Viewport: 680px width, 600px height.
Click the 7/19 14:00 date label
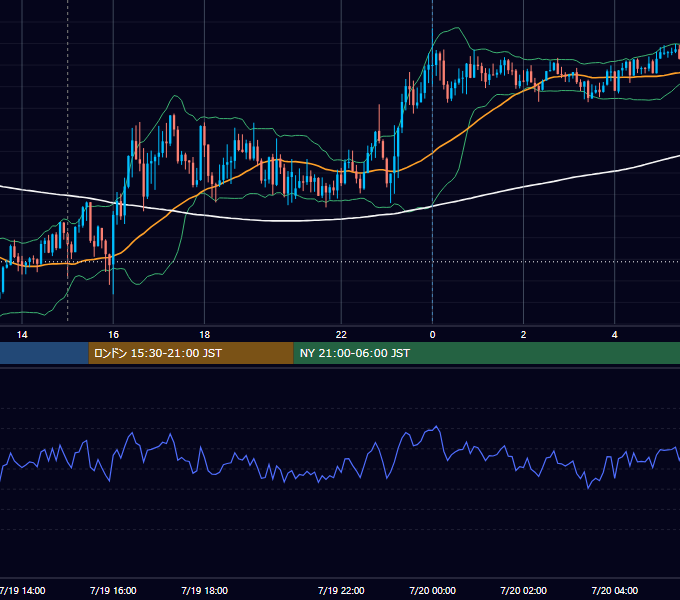[x=22, y=590]
